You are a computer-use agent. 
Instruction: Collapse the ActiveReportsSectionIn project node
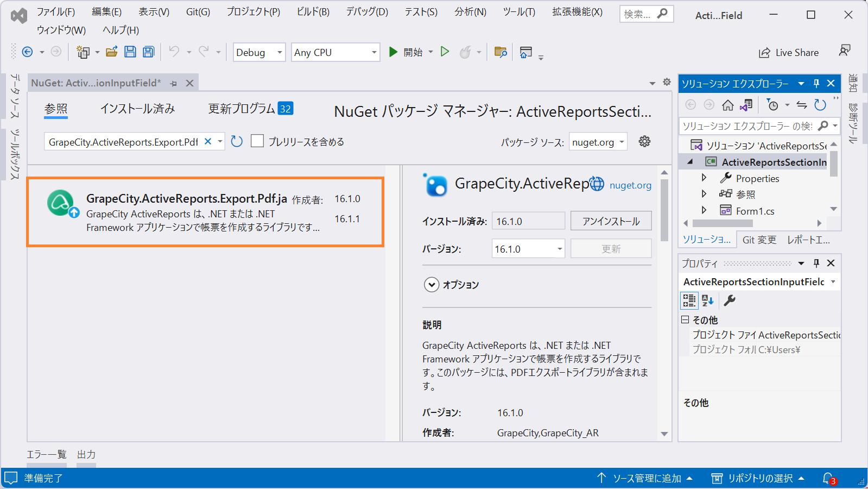click(x=690, y=161)
